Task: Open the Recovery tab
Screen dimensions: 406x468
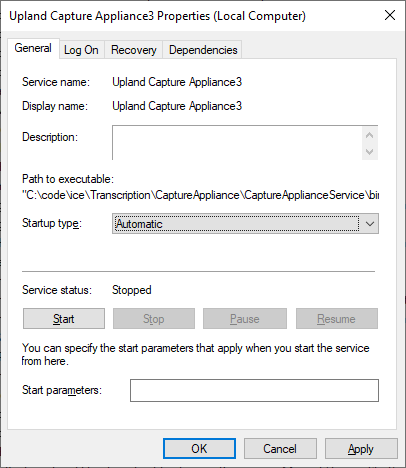Action: click(133, 50)
